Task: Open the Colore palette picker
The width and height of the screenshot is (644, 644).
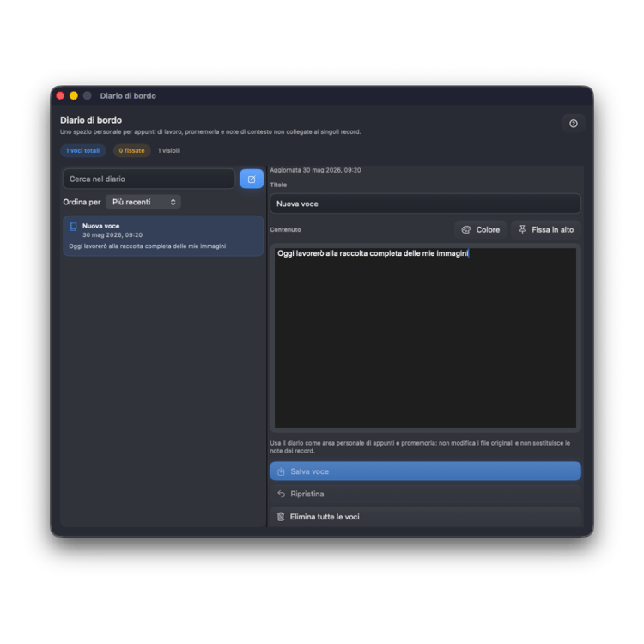Action: tap(480, 229)
